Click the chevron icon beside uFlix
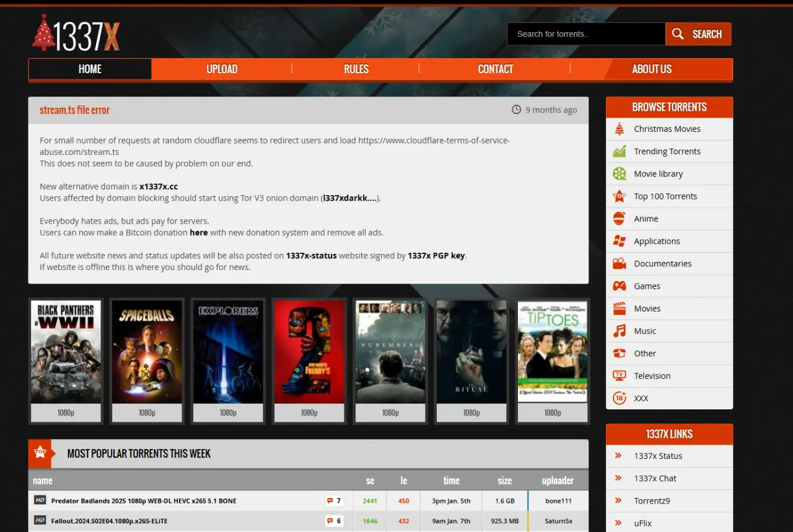 pos(618,523)
